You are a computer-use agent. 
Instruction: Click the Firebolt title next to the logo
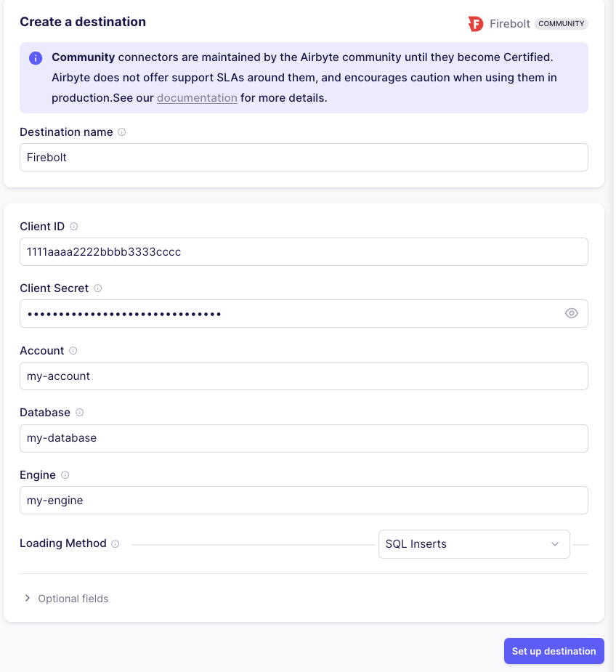click(510, 23)
